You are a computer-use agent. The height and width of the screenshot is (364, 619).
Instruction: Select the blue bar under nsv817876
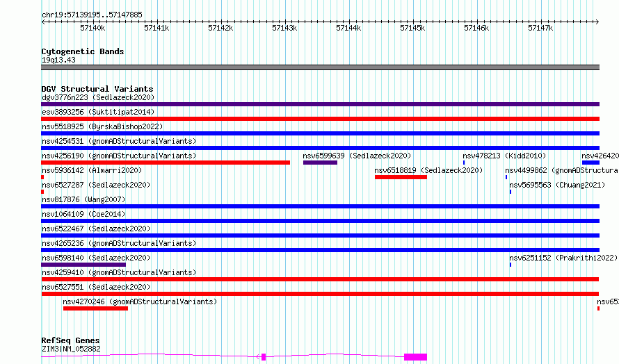pyautogui.click(x=320, y=206)
